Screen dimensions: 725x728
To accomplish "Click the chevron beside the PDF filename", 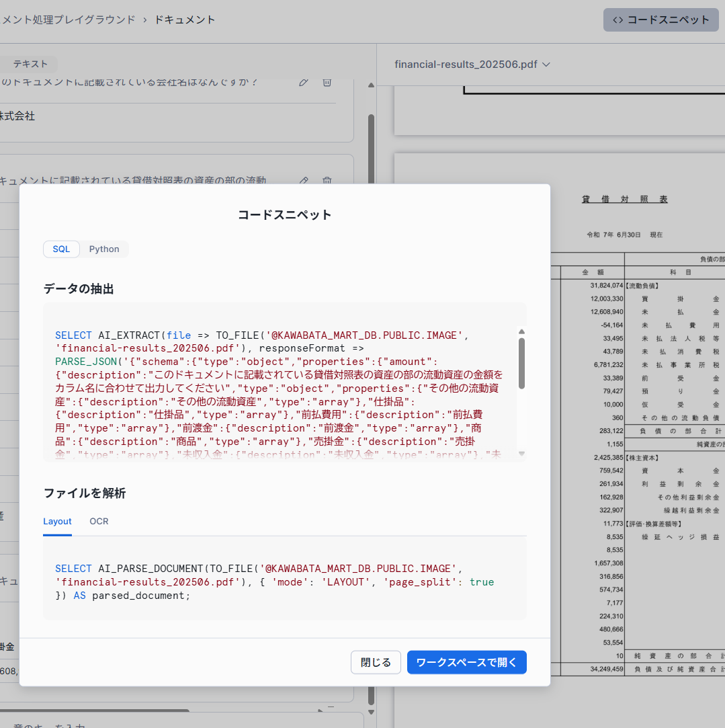I will [546, 65].
